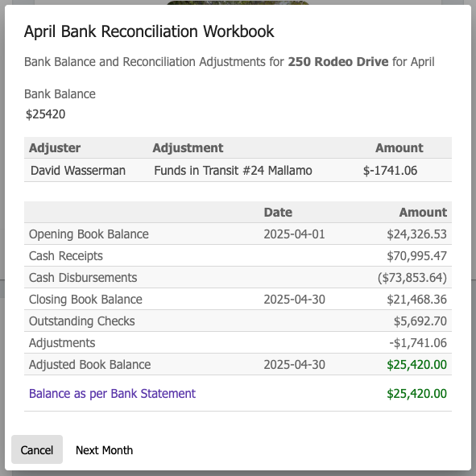The width and height of the screenshot is (476, 476).
Task: Click the Cancel button
Action: click(37, 449)
